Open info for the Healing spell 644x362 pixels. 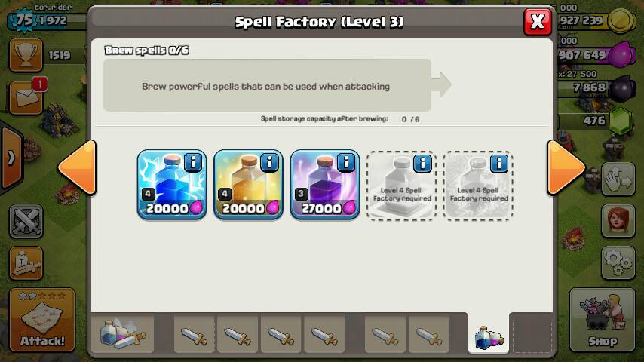pos(269,162)
